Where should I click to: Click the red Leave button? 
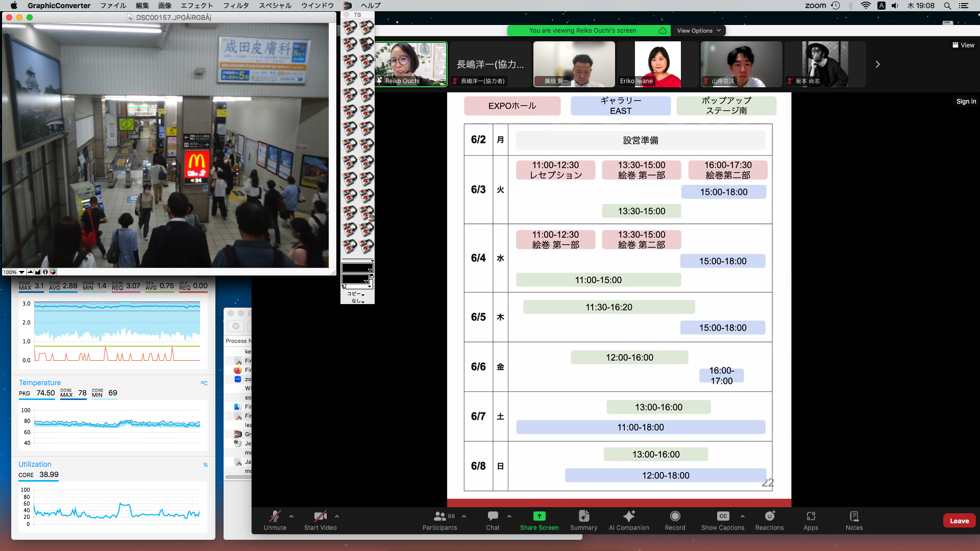(959, 521)
